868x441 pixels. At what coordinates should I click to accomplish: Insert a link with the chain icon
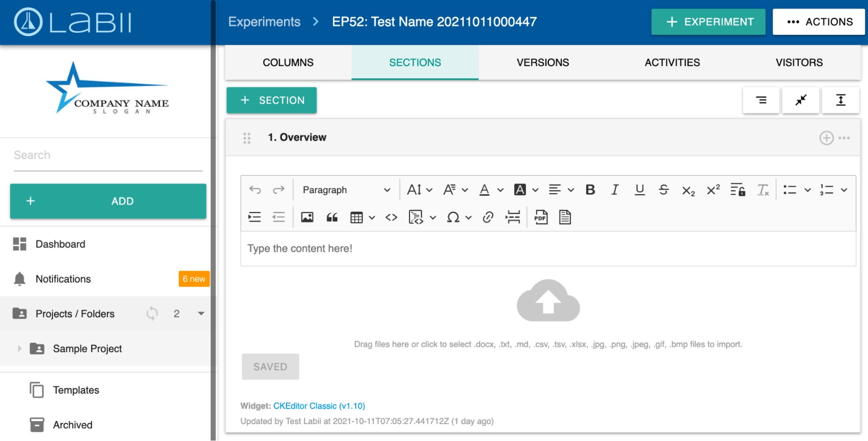[488, 217]
